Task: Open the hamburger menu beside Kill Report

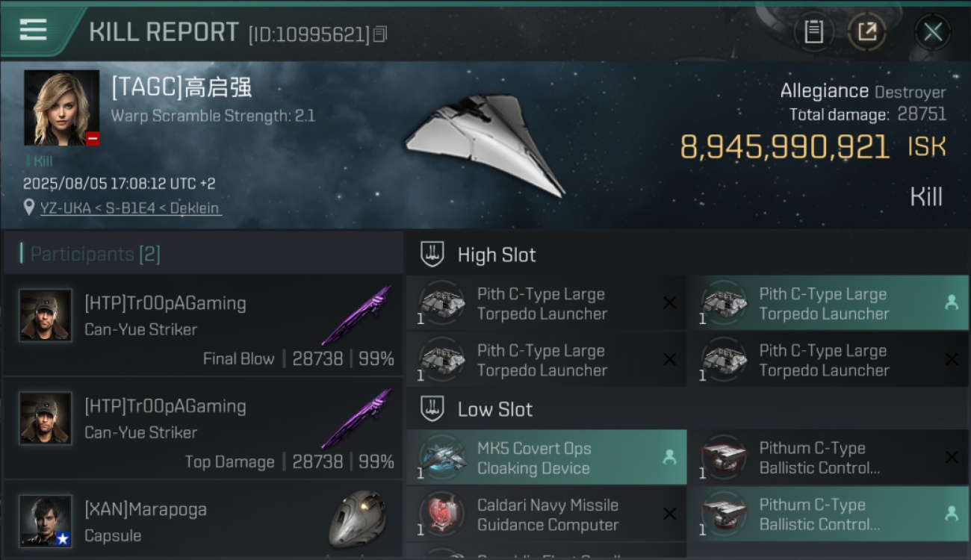Action: [34, 31]
